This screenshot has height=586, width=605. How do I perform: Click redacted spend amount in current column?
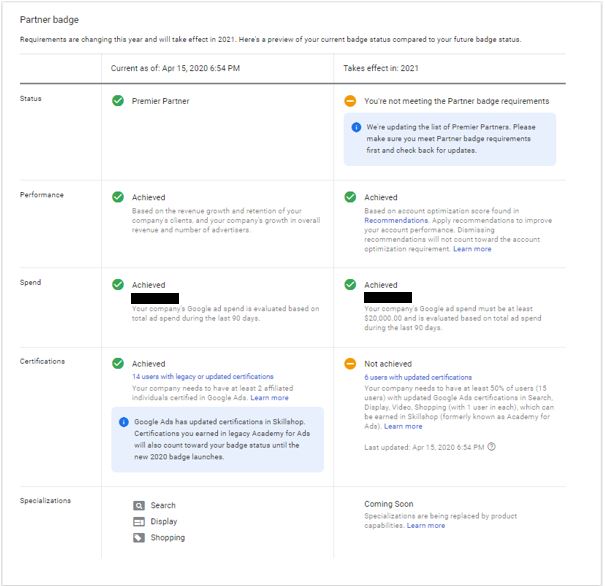155,297
